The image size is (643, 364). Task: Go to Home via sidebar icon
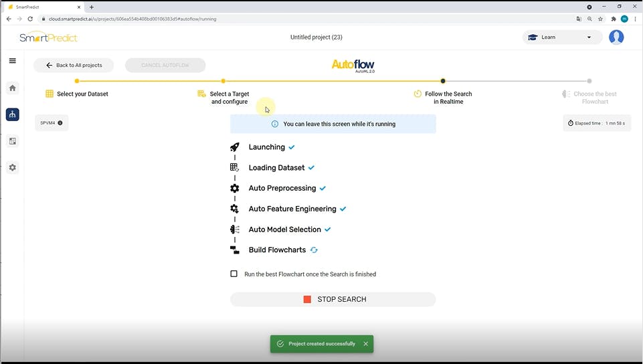13,88
